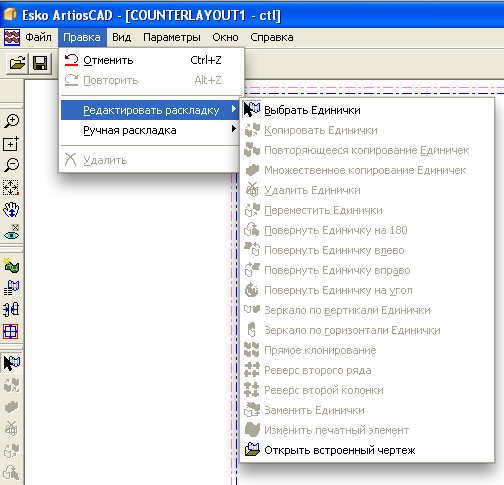Image resolution: width=504 pixels, height=485 pixels.
Task: Select the Select Units tool in sidebar
Action: (x=11, y=363)
